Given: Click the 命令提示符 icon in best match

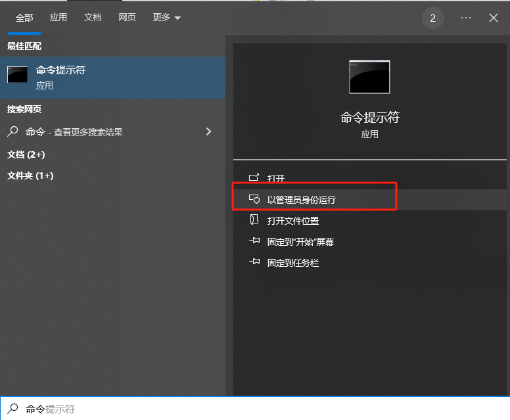Looking at the screenshot, I should (x=17, y=75).
